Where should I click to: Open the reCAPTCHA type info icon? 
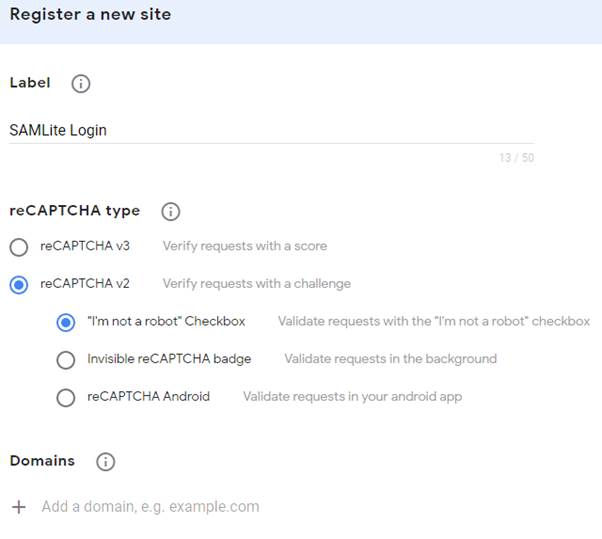[170, 212]
